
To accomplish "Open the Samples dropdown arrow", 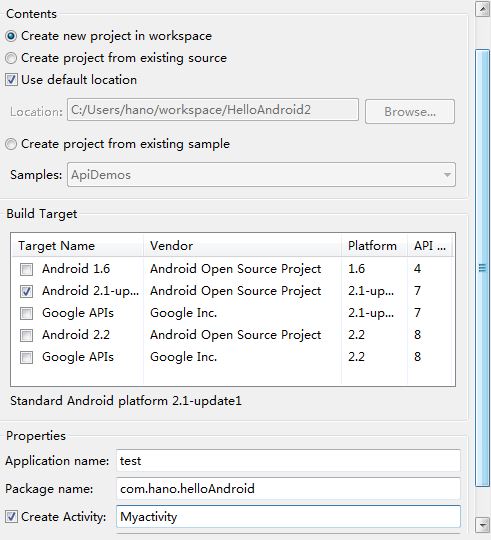I will 447,175.
